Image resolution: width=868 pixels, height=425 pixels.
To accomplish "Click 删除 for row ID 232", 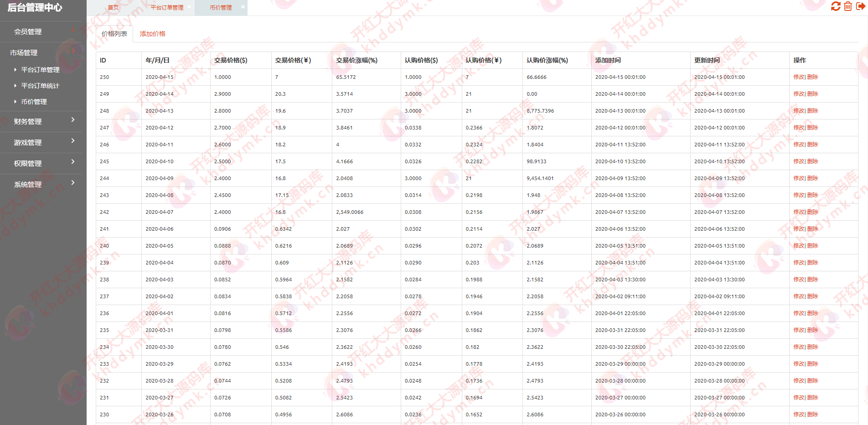I will pyautogui.click(x=812, y=381).
